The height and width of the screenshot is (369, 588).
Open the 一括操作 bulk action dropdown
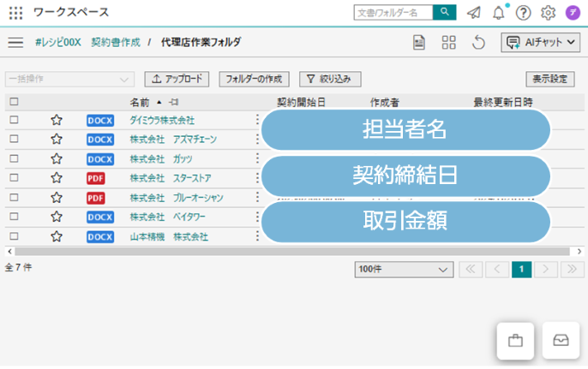tap(69, 79)
